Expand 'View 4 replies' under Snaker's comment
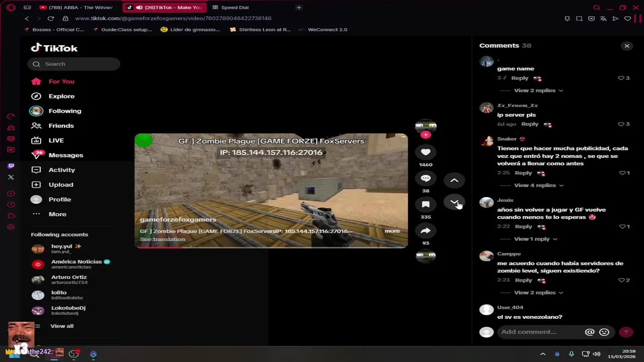 (x=538, y=186)
